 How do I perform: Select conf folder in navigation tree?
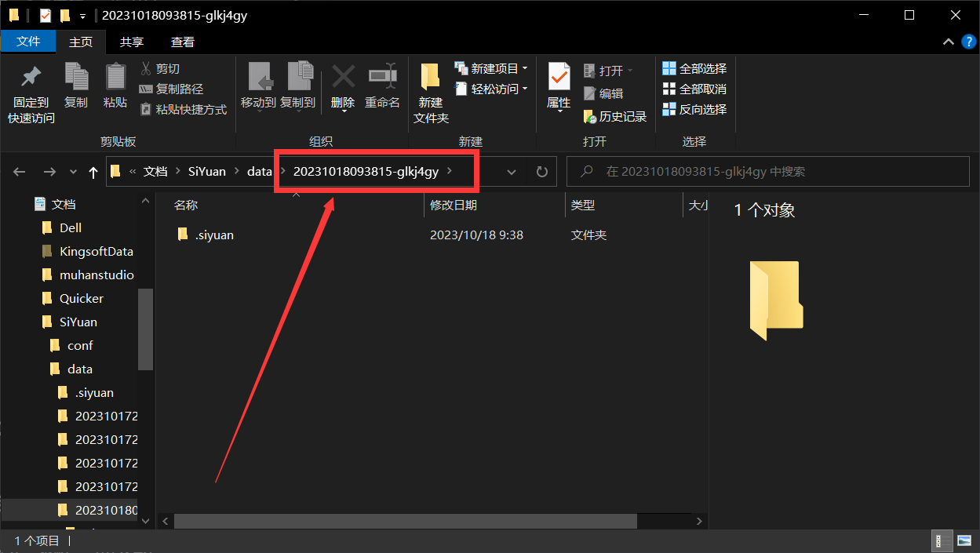click(80, 345)
